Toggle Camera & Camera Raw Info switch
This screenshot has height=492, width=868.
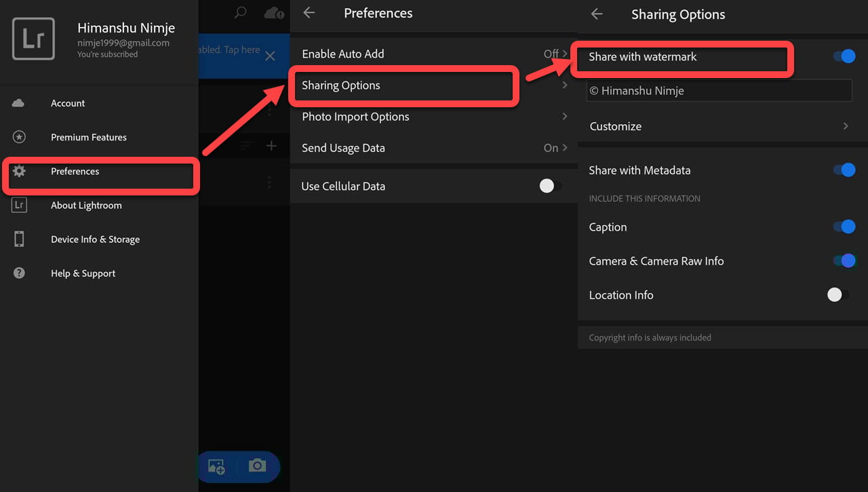click(x=844, y=261)
